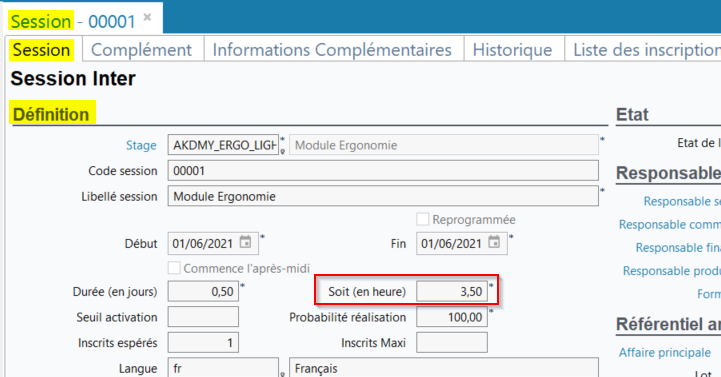The image size is (721, 377).
Task: Click the Probabilité réalisation field
Action: tap(452, 317)
